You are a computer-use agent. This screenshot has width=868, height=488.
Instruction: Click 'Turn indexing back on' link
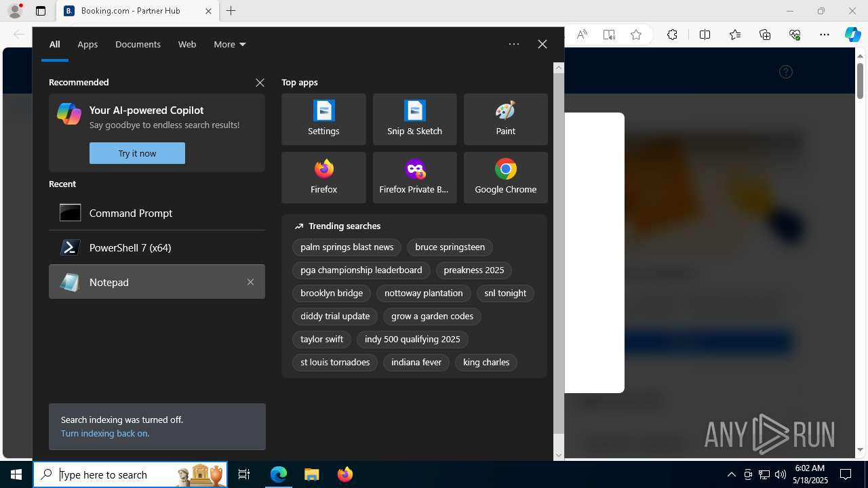click(105, 433)
